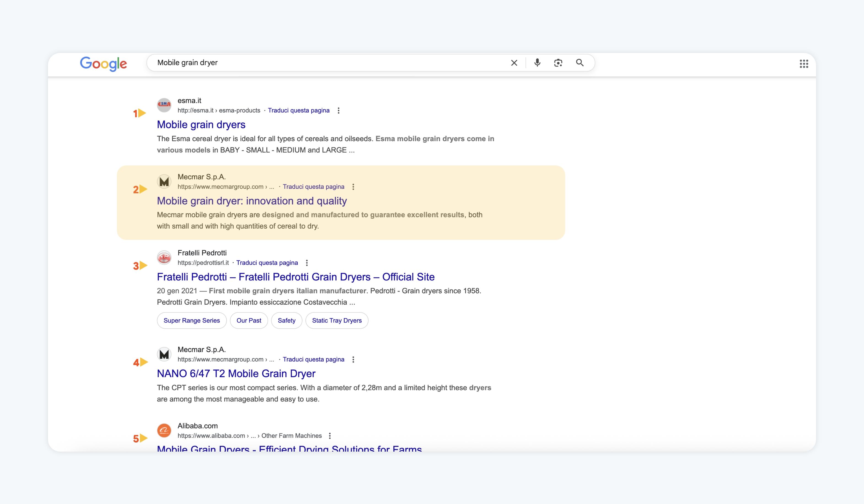Open the Google apps grid
The image size is (864, 504).
[x=804, y=64]
